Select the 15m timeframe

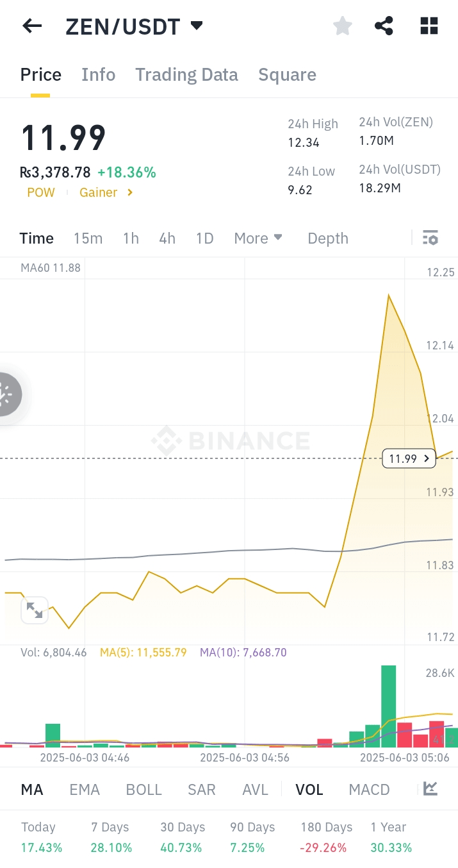[x=88, y=238]
